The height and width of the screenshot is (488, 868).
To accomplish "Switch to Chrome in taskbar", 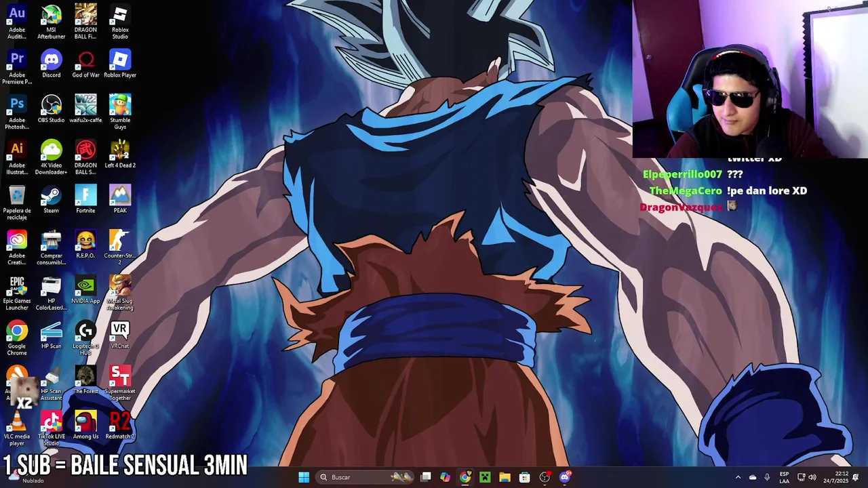I will [x=465, y=477].
